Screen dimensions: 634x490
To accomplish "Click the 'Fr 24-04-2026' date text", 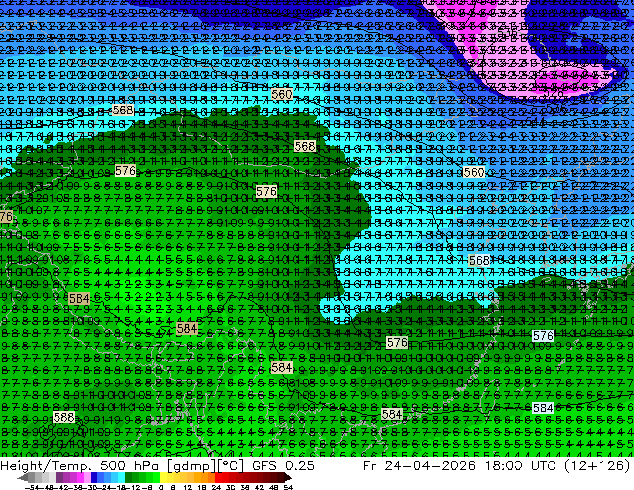I will pos(419,466).
